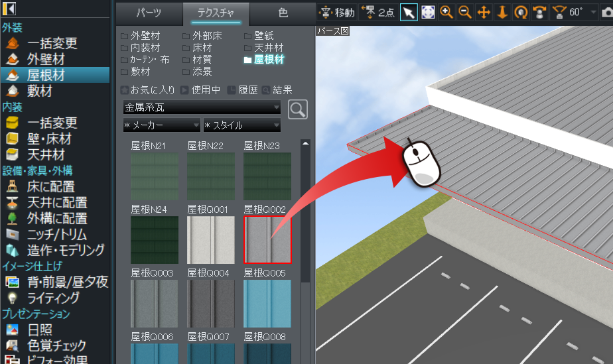Show 履歴 history list
This screenshot has width=613, height=364.
[243, 90]
